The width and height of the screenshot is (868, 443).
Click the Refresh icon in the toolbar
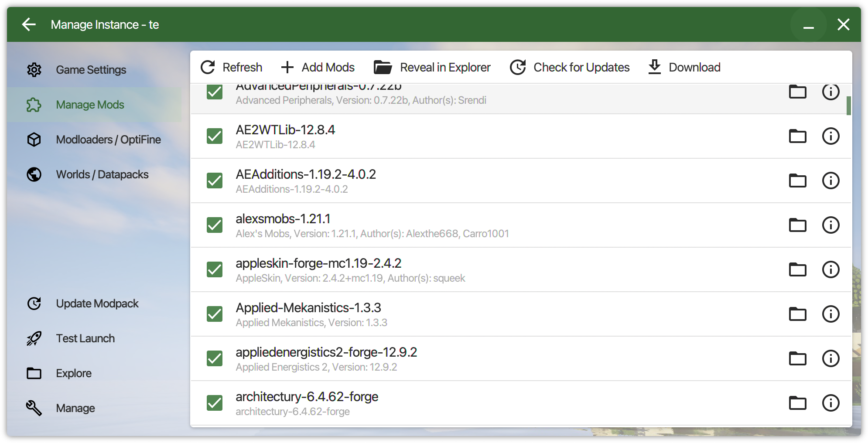pyautogui.click(x=208, y=67)
